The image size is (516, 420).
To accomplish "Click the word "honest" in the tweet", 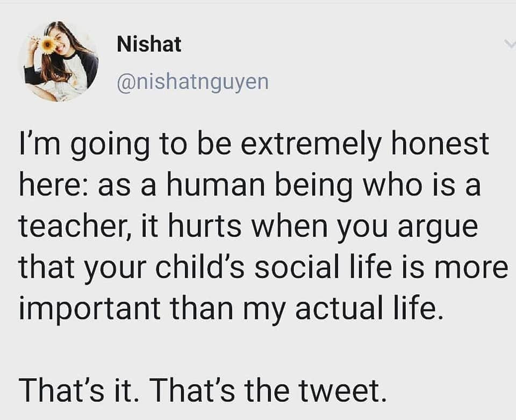I will [440, 144].
